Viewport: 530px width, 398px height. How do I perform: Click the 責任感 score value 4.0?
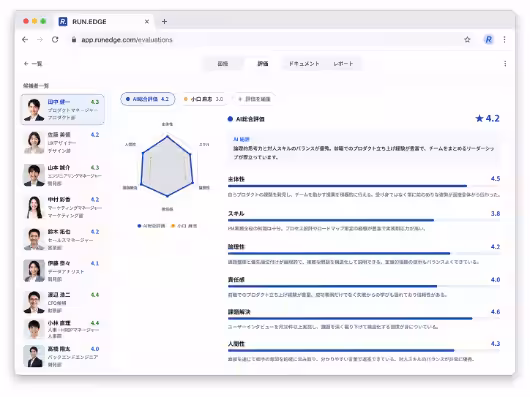click(x=495, y=280)
